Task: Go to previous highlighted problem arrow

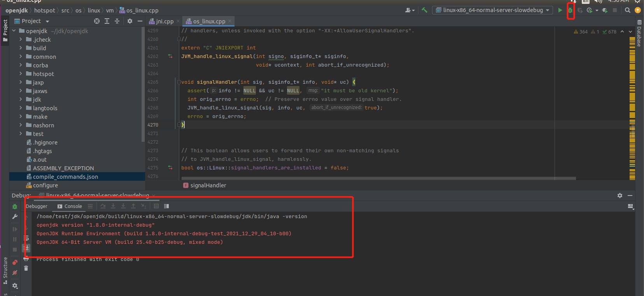Action: pos(622,32)
